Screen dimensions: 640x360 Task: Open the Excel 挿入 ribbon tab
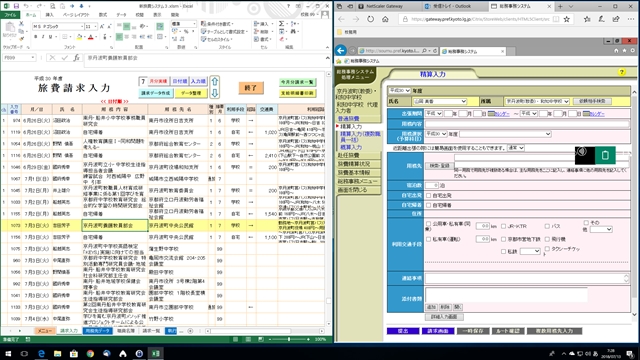[49, 15]
